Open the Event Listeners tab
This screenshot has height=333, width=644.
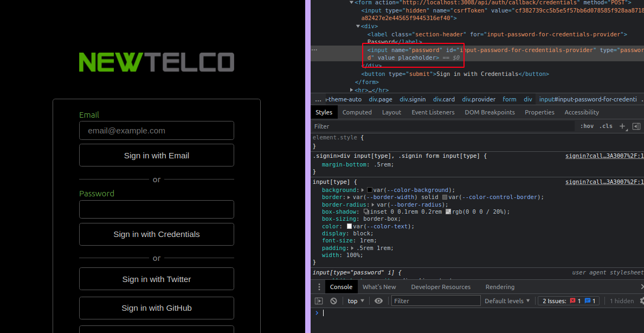point(433,112)
